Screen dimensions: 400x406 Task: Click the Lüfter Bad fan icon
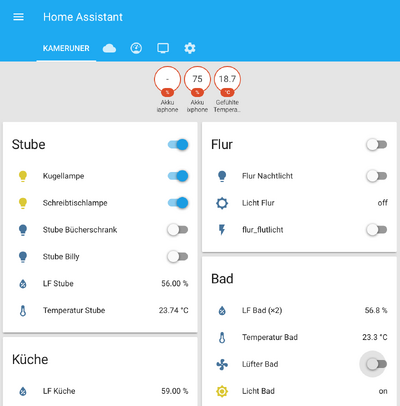point(222,364)
